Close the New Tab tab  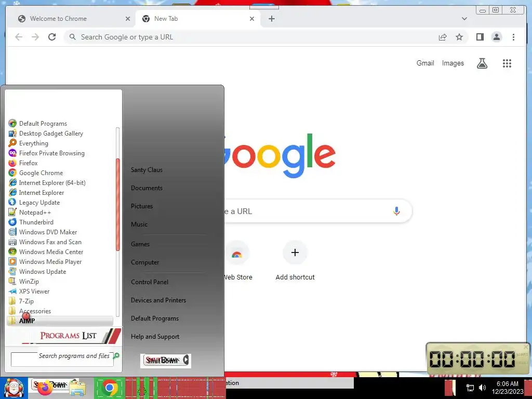tap(252, 19)
